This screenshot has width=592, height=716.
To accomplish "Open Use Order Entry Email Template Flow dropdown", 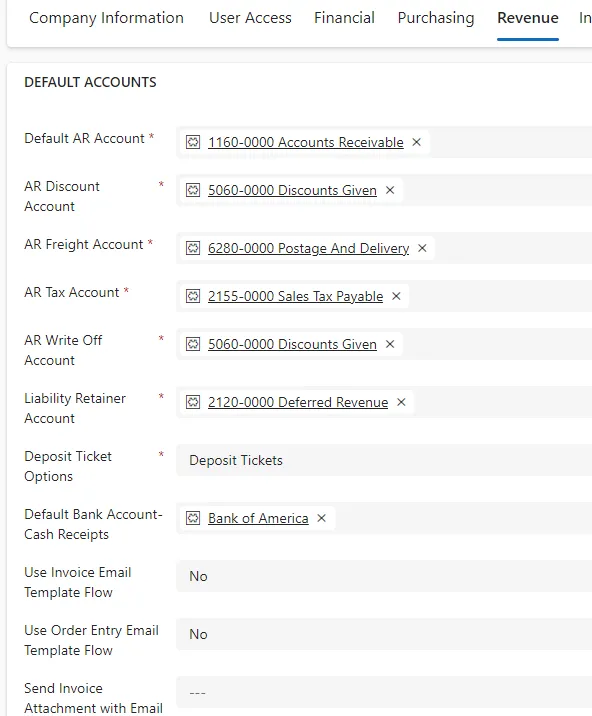I will click(x=384, y=634).
